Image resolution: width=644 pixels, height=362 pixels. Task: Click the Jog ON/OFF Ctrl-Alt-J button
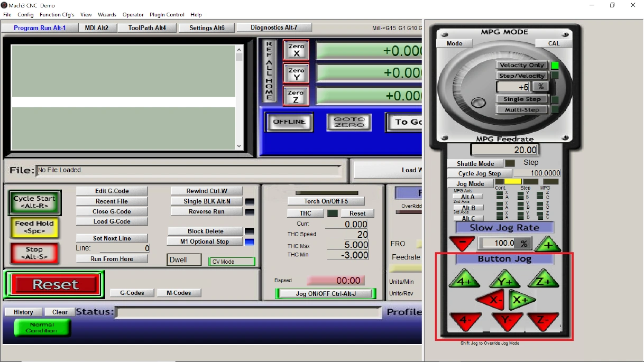(326, 293)
